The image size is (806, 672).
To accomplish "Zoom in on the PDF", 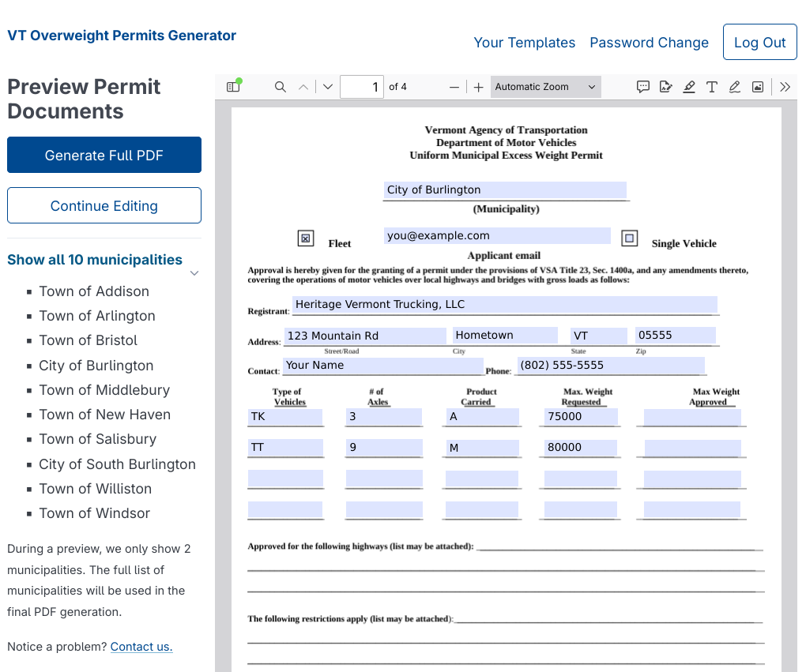I will coord(479,88).
